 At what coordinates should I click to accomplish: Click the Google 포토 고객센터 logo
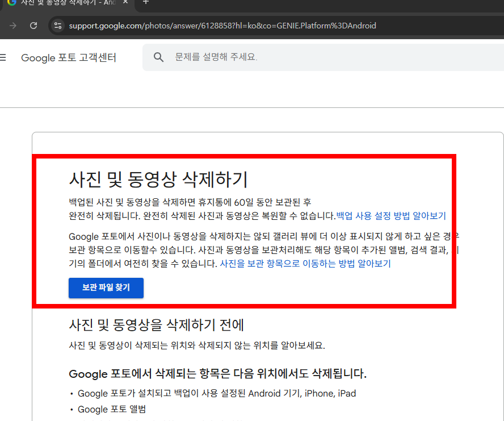[68, 57]
